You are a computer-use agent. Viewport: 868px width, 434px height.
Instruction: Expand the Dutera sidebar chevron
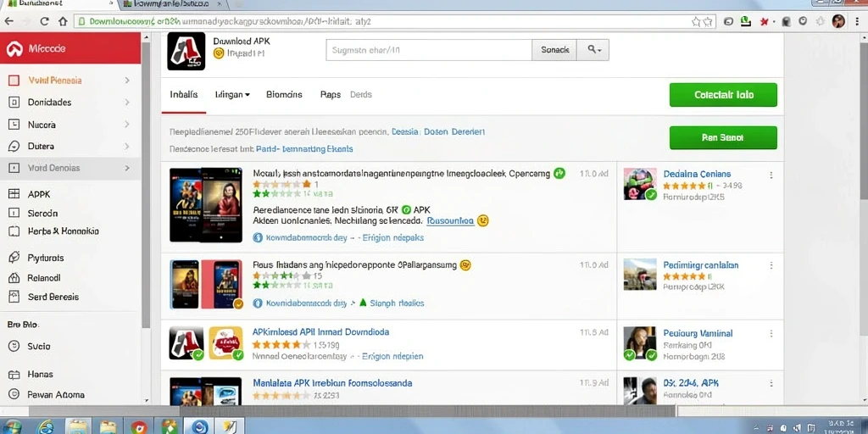click(127, 146)
